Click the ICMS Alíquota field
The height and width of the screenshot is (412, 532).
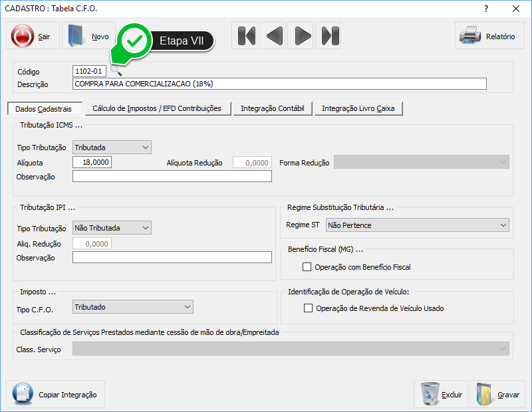[x=92, y=162]
